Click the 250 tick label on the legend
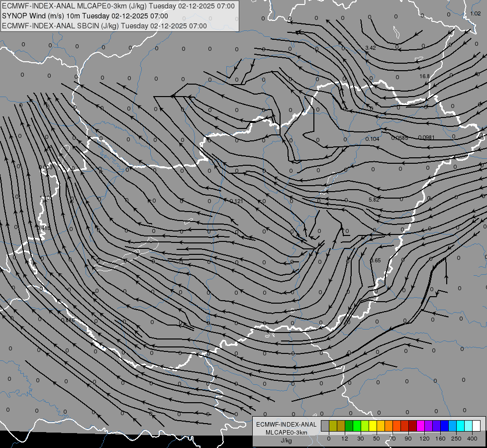487x448 pixels. point(456,439)
